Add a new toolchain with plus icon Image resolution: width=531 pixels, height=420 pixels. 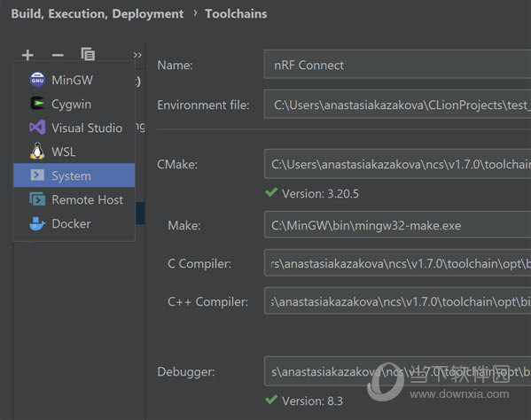27,55
